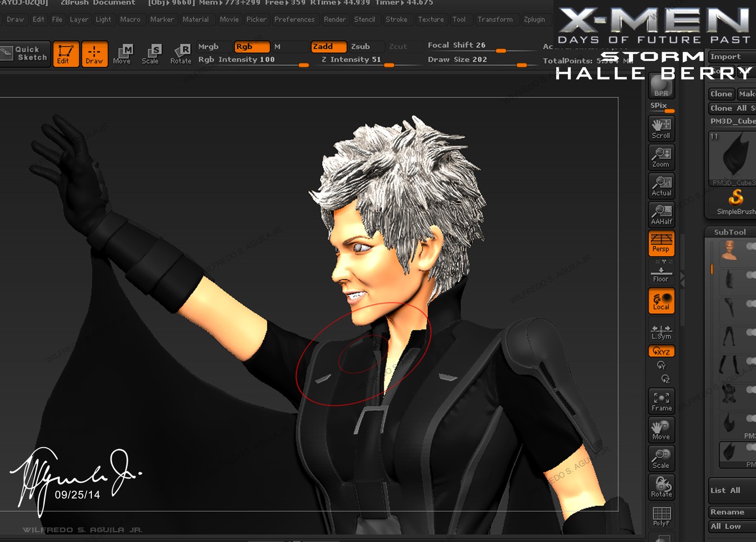Open the Material menu
This screenshot has height=542, width=756.
tap(196, 20)
